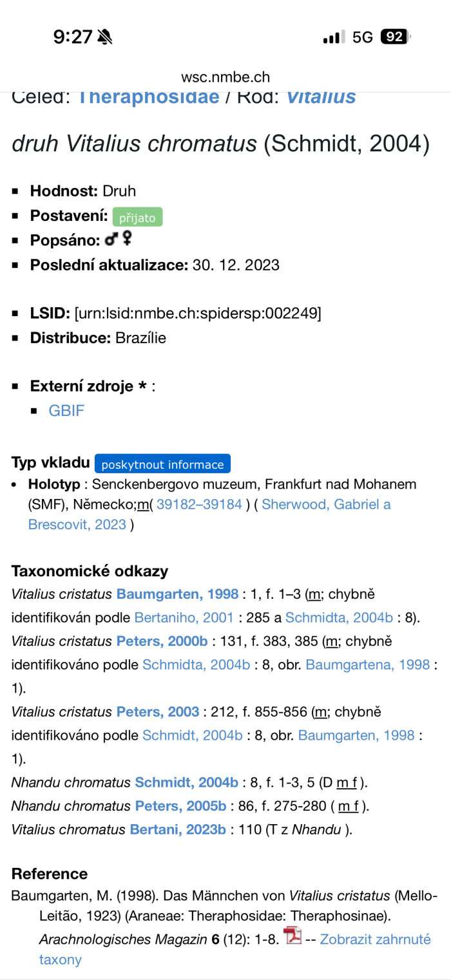Tap the wsc.nmbe.ch address bar
Screen dimensions: 451x980
(x=225, y=77)
